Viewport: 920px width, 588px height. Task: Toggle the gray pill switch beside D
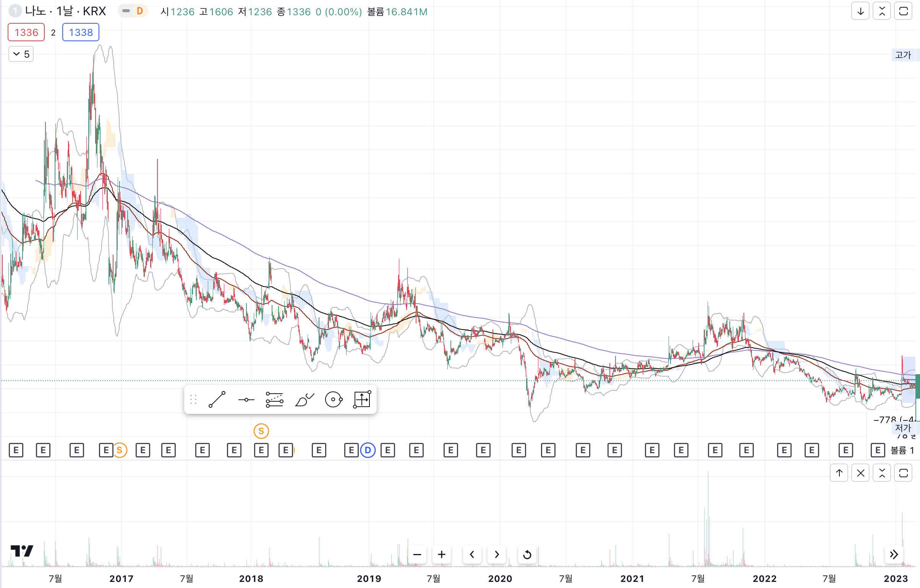coord(126,11)
